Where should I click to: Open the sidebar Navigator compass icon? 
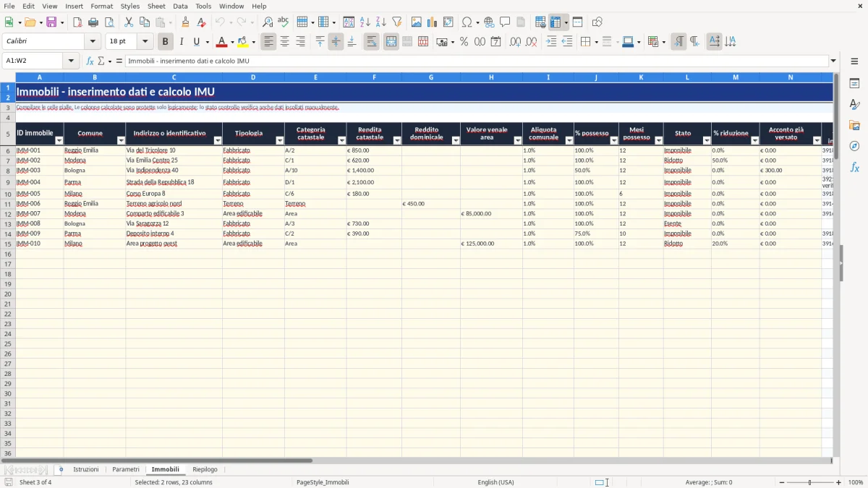click(854, 146)
